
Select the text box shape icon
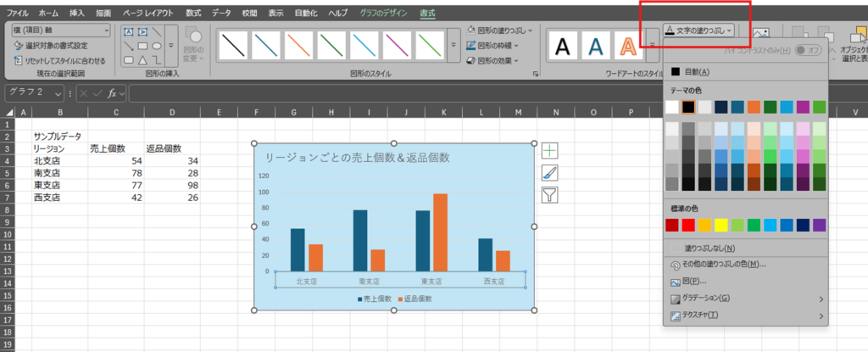pyautogui.click(x=130, y=31)
